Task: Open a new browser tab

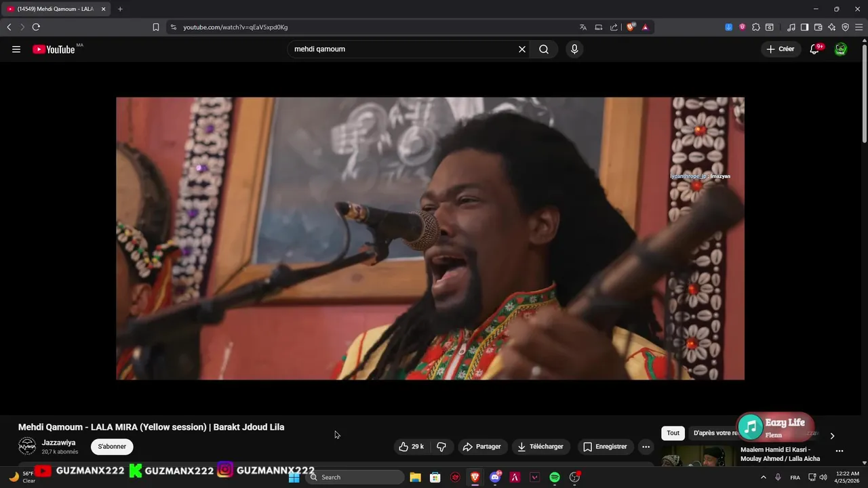Action: [x=120, y=9]
